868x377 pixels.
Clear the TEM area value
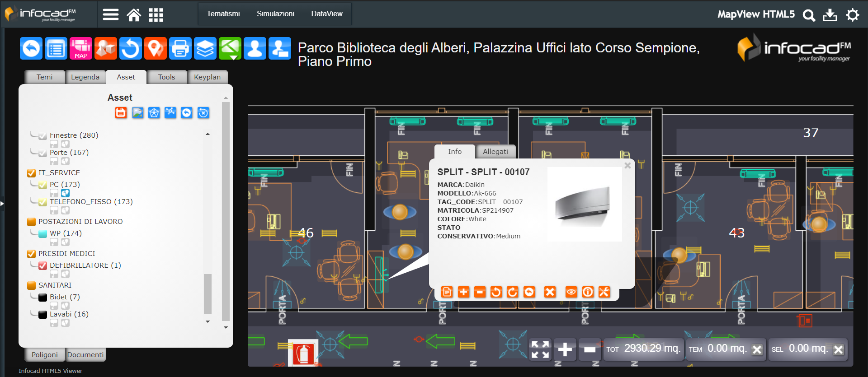coord(757,350)
